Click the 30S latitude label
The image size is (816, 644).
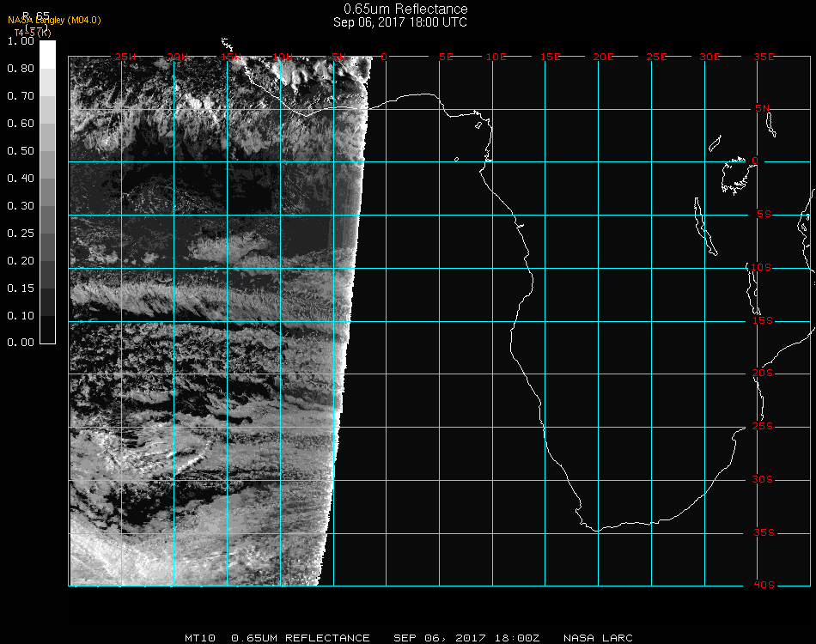pyautogui.click(x=763, y=480)
